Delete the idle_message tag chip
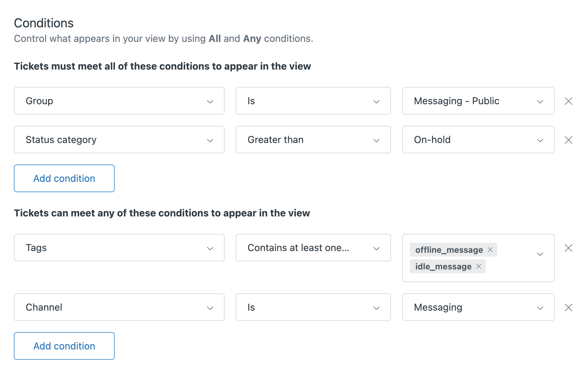Screen dimensions: 588x374 click(479, 266)
